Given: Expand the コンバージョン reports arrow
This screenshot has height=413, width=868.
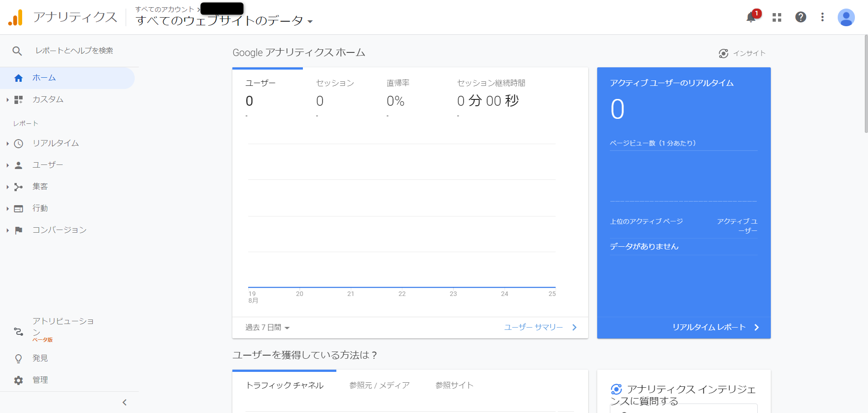Looking at the screenshot, I should click(8, 230).
